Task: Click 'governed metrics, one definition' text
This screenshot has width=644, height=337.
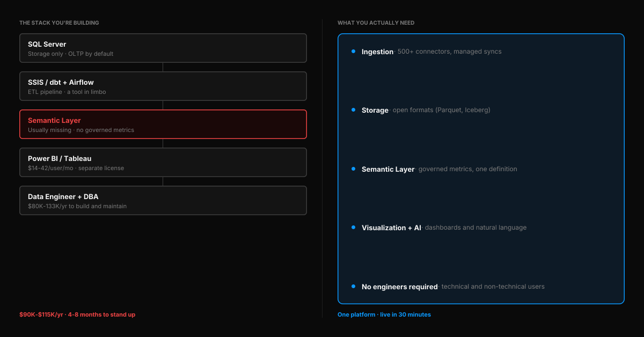Action: click(x=468, y=169)
